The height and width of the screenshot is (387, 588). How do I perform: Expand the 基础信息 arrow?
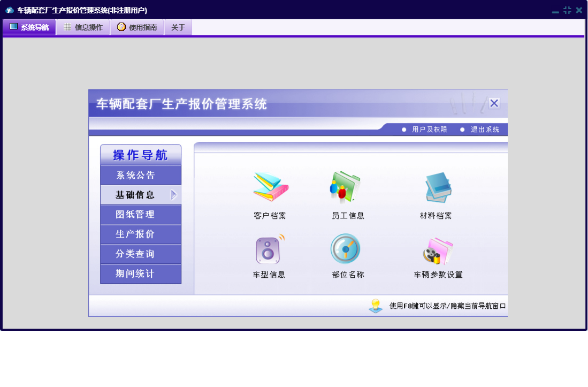point(173,195)
